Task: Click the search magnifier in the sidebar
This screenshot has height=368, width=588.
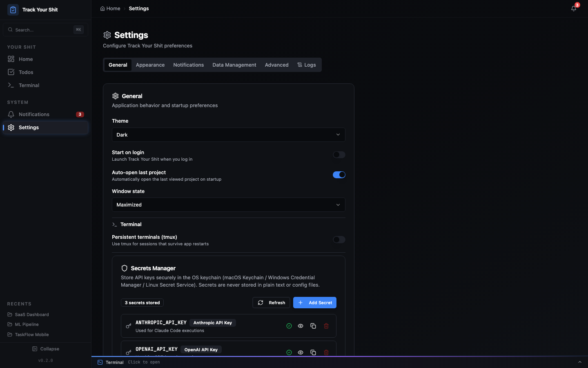Action: [x=10, y=29]
